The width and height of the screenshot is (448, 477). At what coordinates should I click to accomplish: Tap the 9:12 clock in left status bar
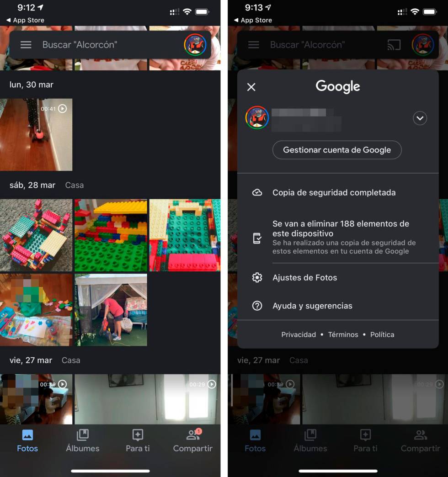coord(26,8)
